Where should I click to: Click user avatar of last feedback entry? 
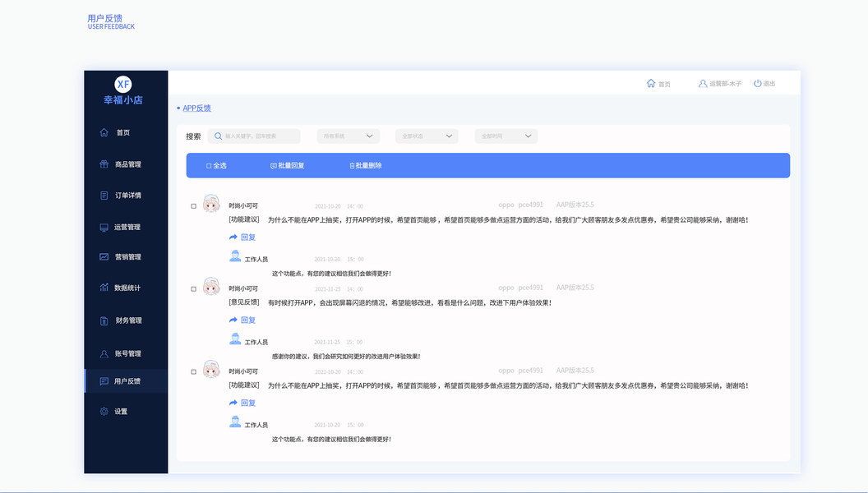(x=211, y=369)
